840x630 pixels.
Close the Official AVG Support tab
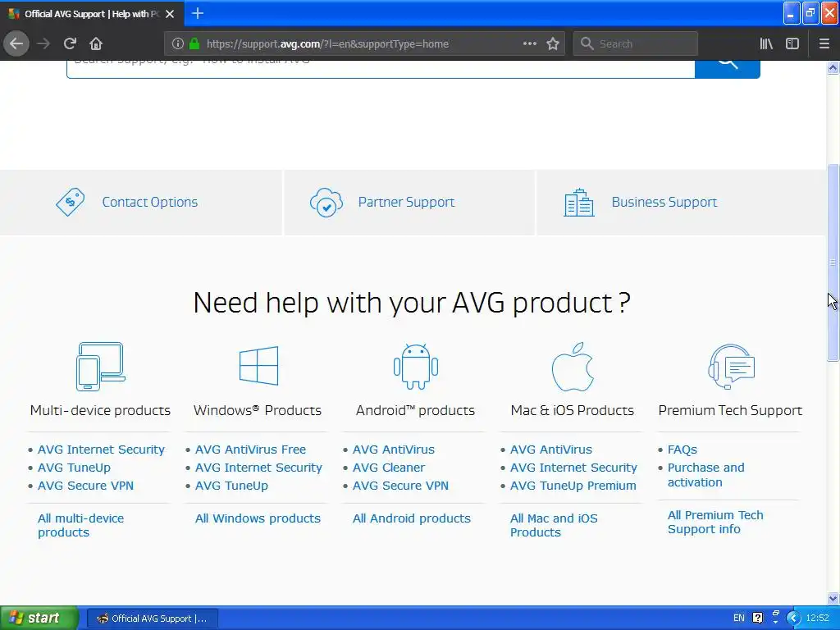click(x=170, y=14)
